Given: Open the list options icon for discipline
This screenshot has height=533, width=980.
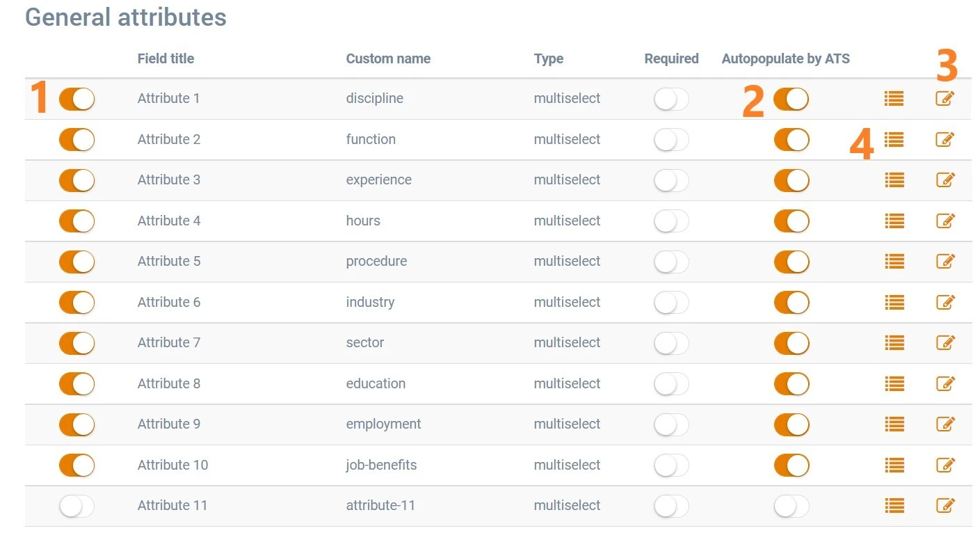Looking at the screenshot, I should pos(894,99).
